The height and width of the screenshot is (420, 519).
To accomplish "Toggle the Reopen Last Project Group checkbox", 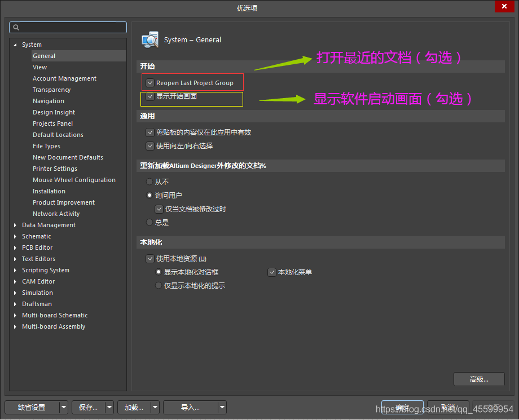I will tap(150, 83).
